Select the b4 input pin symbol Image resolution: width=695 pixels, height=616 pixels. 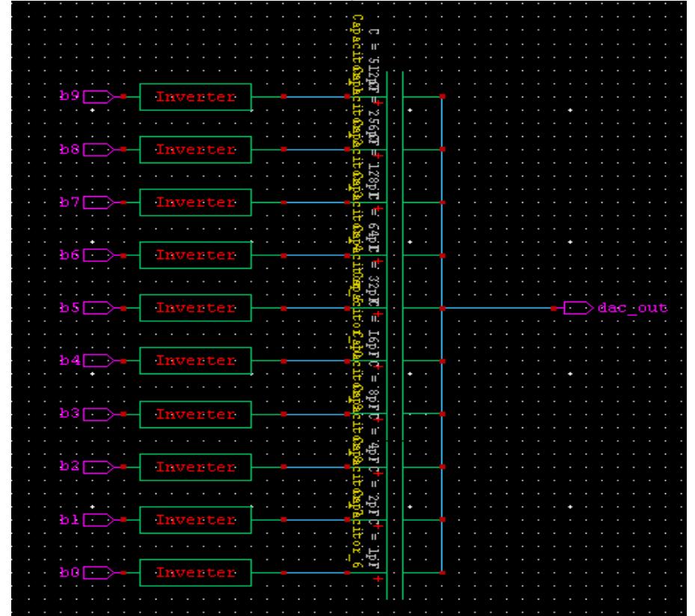99,361
